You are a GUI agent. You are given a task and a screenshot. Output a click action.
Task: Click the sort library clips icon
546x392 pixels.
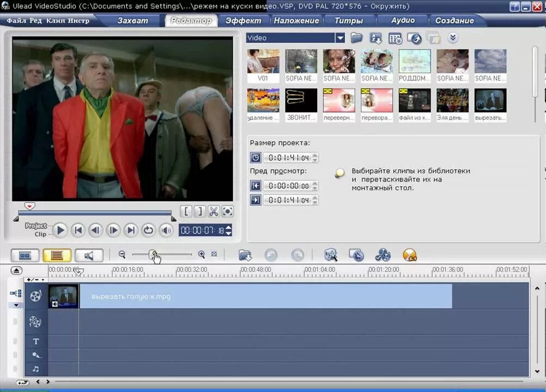376,38
